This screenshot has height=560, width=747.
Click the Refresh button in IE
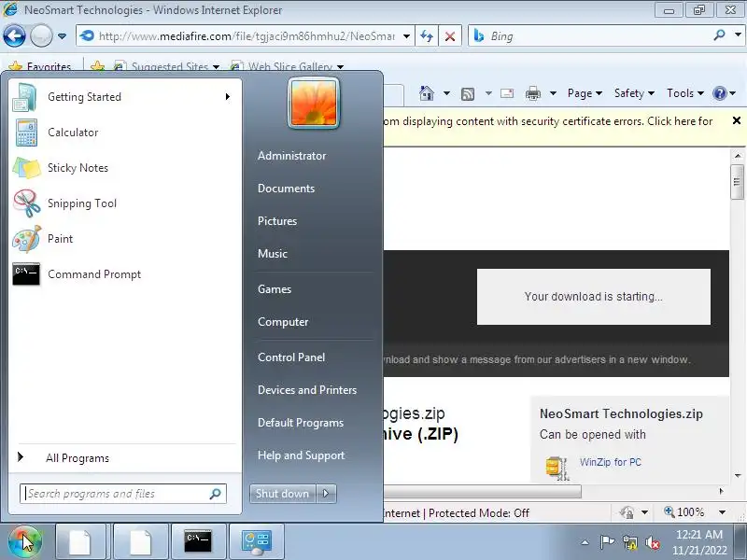(427, 36)
